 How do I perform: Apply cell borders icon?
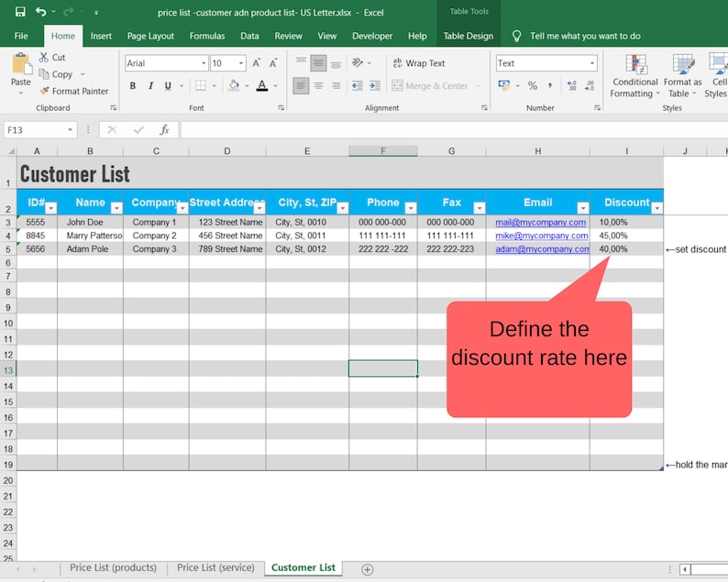coord(201,85)
